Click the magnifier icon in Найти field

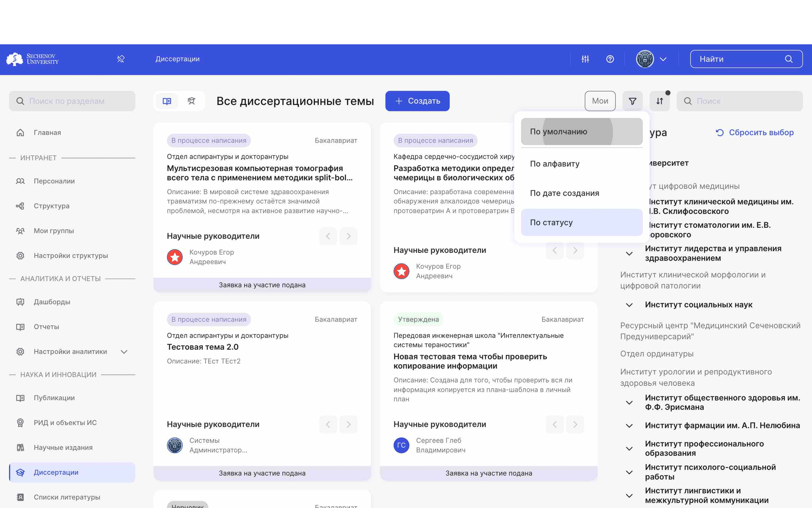(789, 59)
